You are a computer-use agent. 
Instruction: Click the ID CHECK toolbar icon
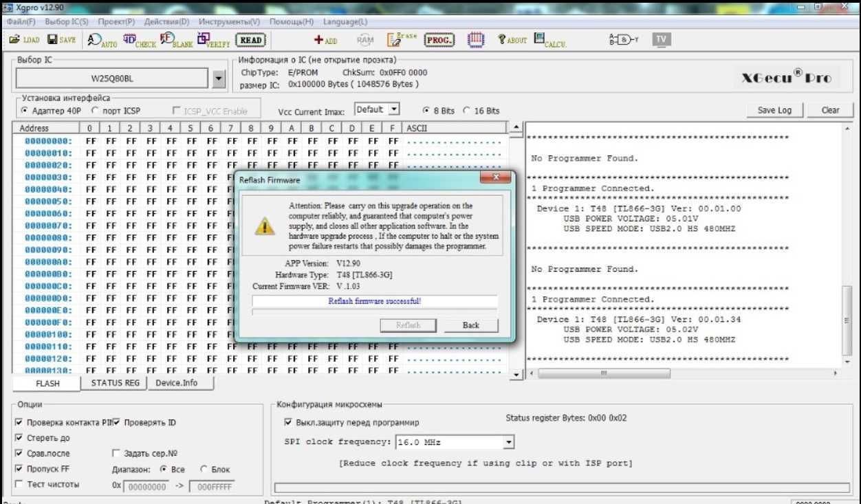coord(140,41)
